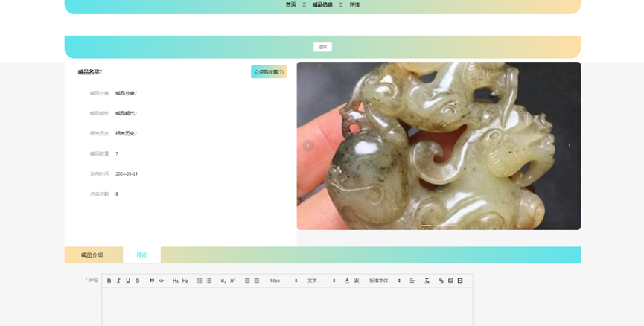Insert a blockquote in the editor
Screen dimensions: 644x326
click(x=152, y=281)
